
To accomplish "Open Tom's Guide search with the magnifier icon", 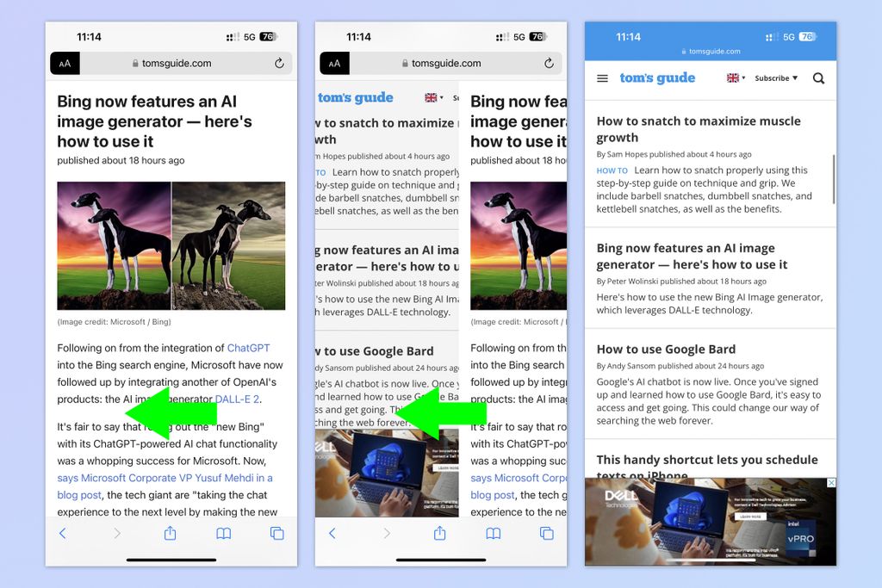I will point(818,77).
